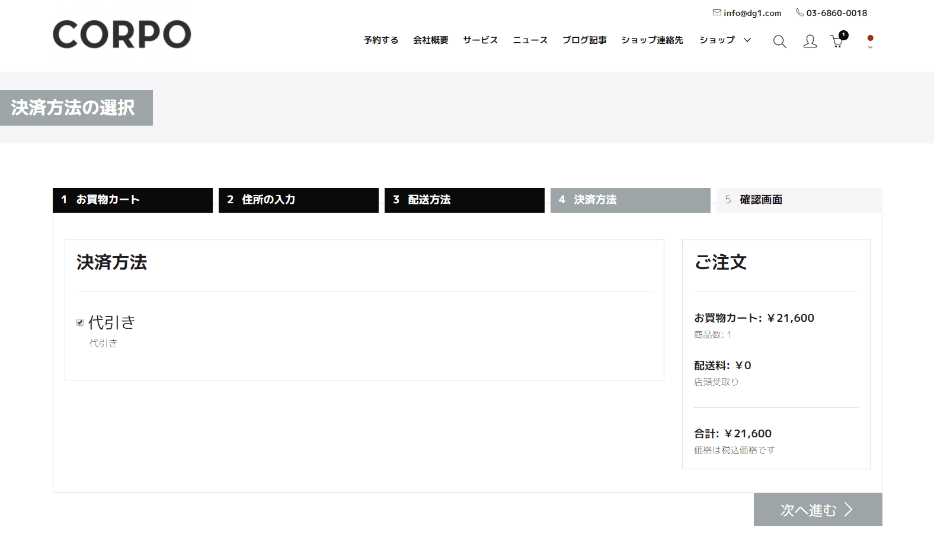The width and height of the screenshot is (934, 560).
Task: Click the small 代引き description text
Action: pos(103,344)
